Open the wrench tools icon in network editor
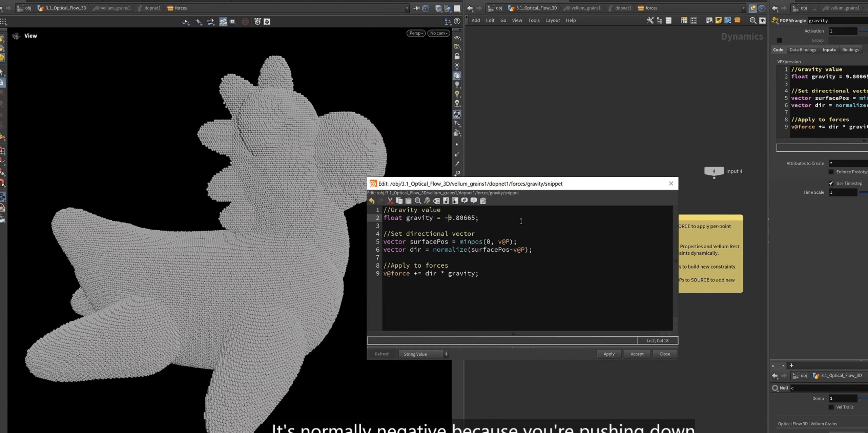The height and width of the screenshot is (433, 868). click(650, 20)
